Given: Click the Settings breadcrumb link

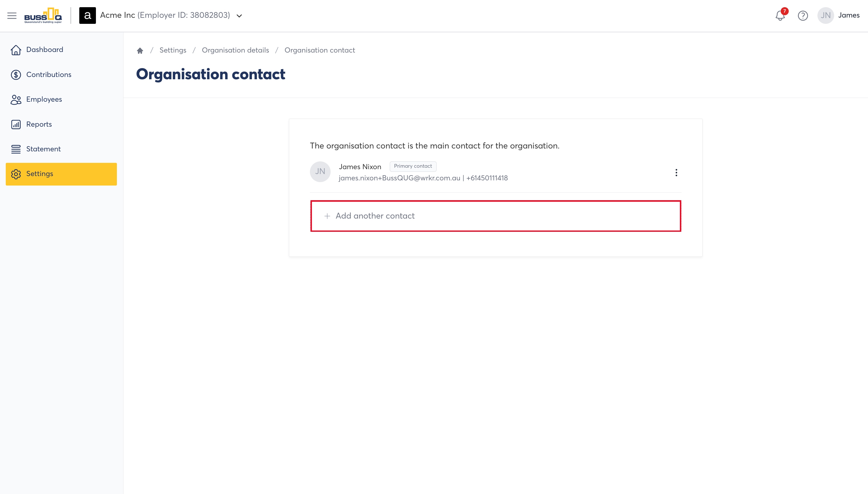Looking at the screenshot, I should [x=173, y=50].
